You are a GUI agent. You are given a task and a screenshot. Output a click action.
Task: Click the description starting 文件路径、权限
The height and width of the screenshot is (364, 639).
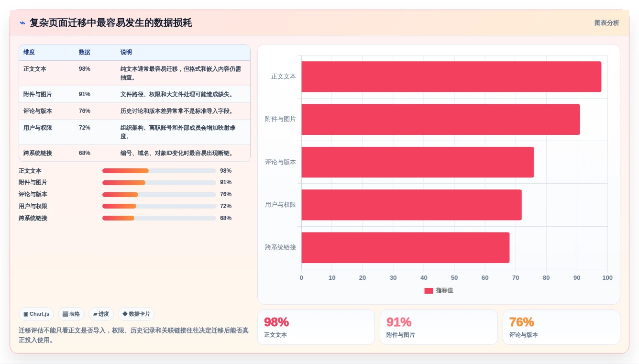pos(177,94)
